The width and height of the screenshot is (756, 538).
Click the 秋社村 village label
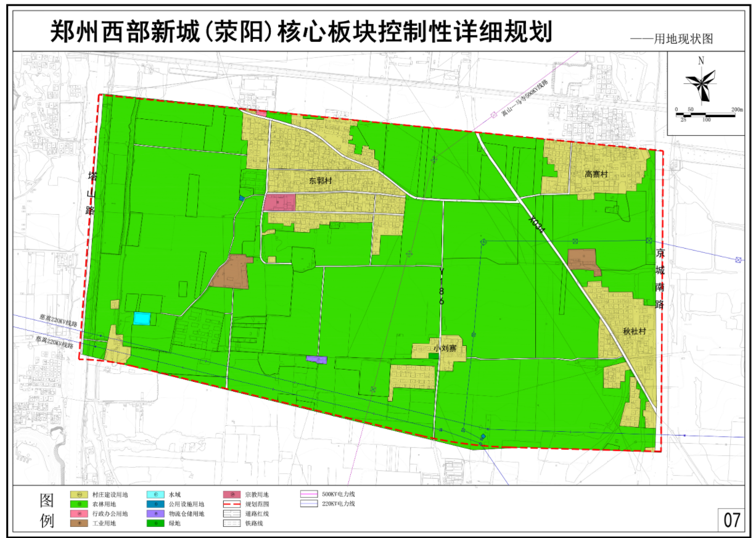[634, 331]
